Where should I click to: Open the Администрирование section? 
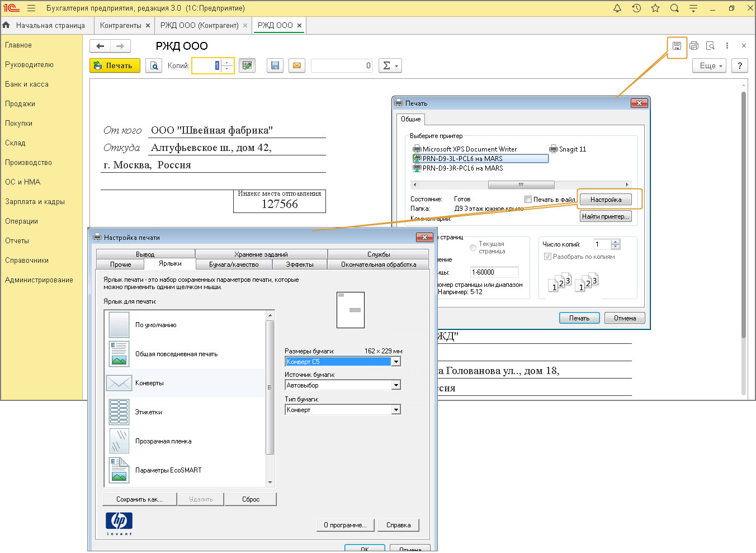point(39,280)
